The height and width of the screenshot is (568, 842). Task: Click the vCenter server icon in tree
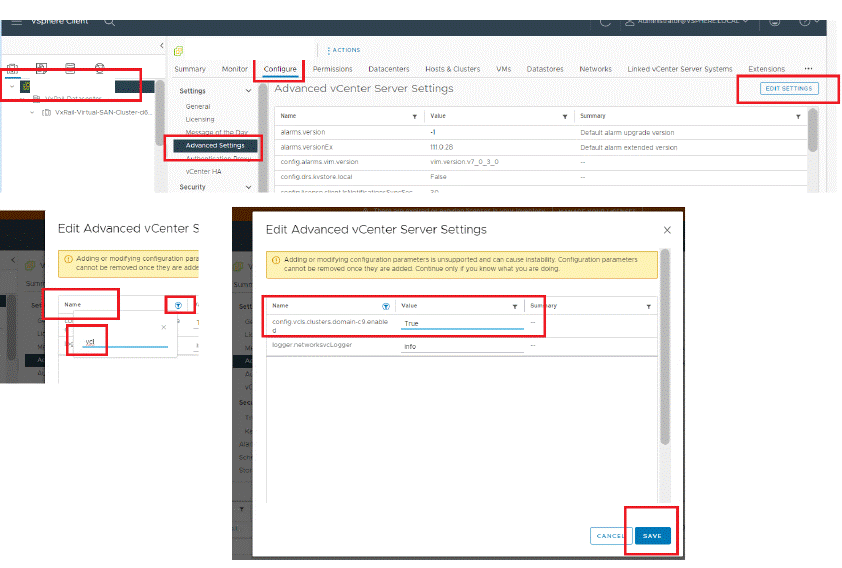pos(25,86)
